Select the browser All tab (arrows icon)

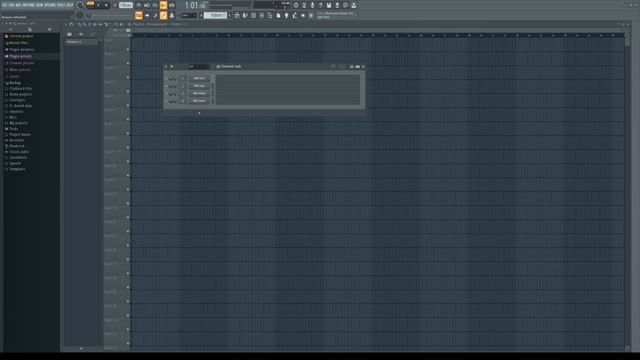point(10,29)
